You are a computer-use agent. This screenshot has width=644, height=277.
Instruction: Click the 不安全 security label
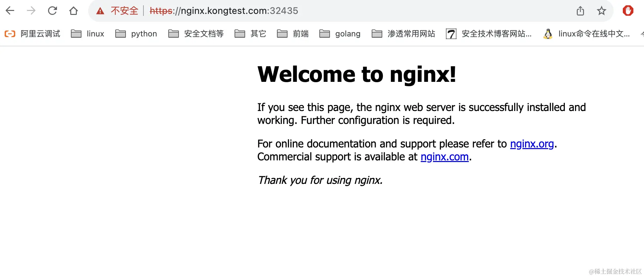[125, 11]
